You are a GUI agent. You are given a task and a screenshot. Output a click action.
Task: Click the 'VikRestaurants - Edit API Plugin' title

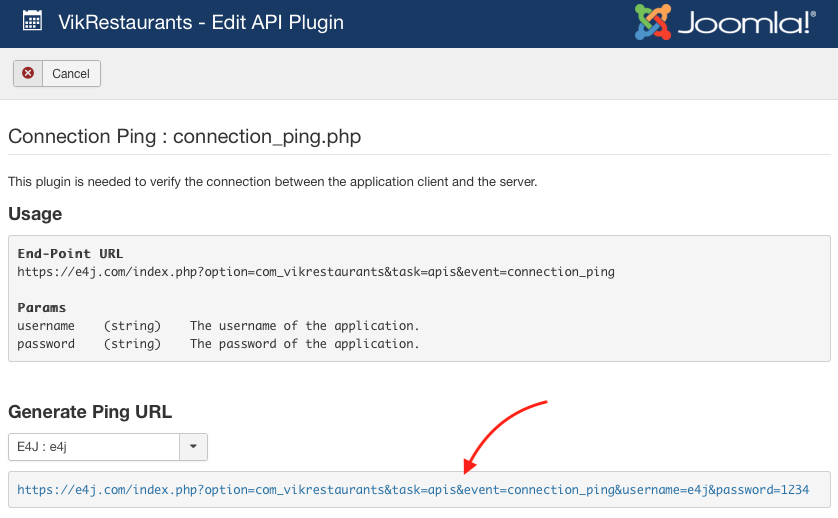(x=201, y=22)
